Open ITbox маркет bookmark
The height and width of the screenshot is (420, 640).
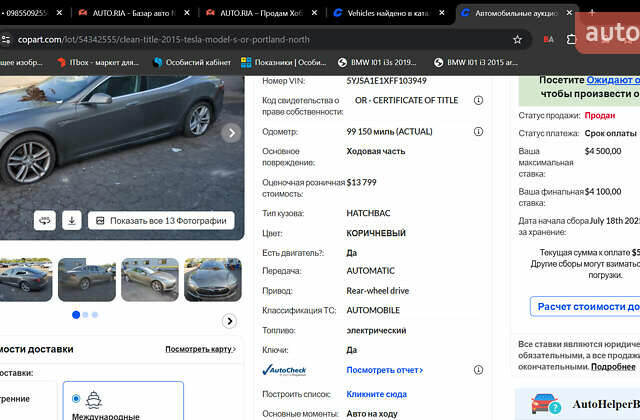click(x=98, y=62)
